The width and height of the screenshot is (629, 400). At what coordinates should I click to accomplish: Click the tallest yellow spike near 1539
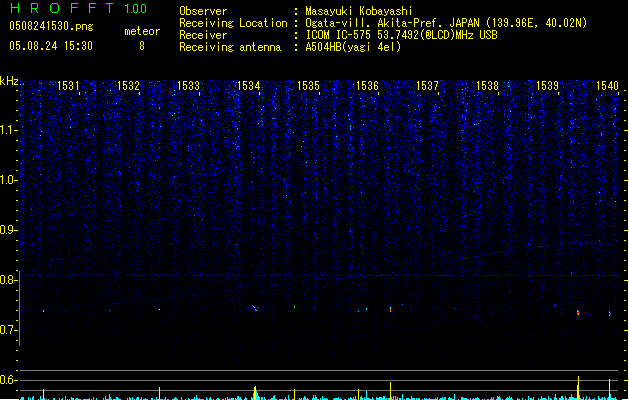(x=578, y=388)
